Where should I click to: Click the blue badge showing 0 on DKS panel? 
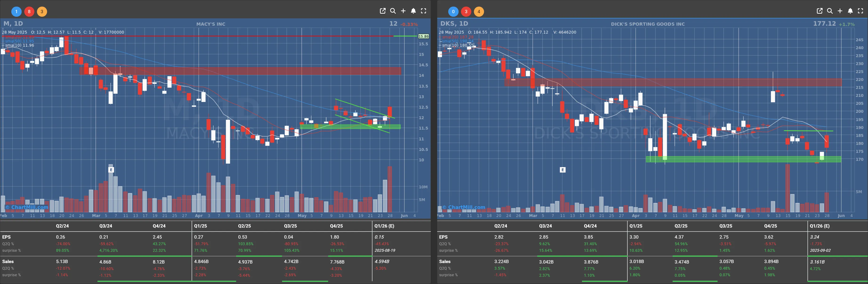click(x=453, y=12)
